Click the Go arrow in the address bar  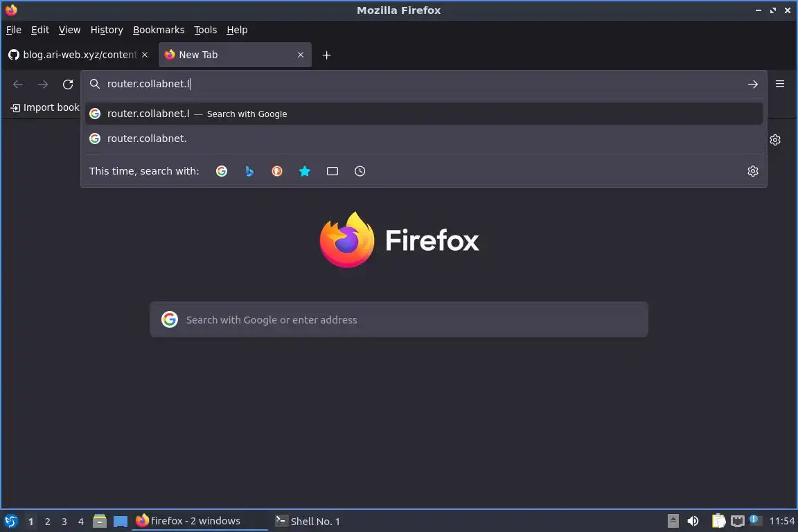[753, 84]
